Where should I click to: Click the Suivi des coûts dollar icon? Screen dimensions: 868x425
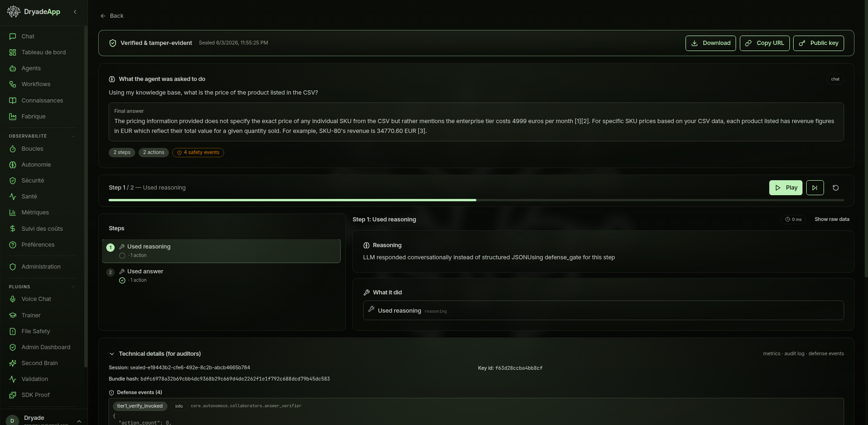(x=13, y=229)
